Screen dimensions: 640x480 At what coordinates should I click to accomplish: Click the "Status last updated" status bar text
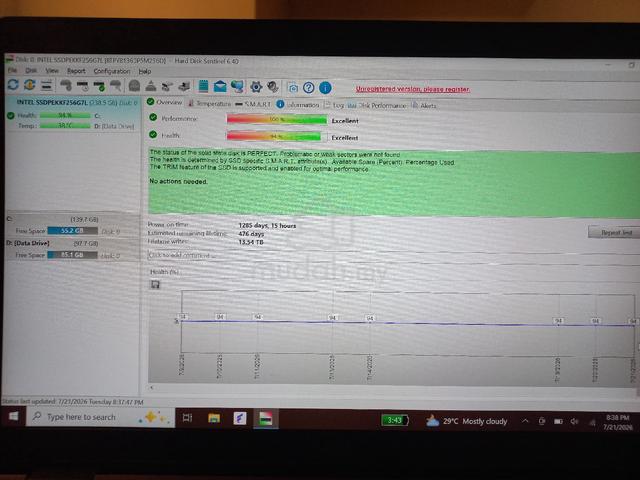click(x=73, y=402)
